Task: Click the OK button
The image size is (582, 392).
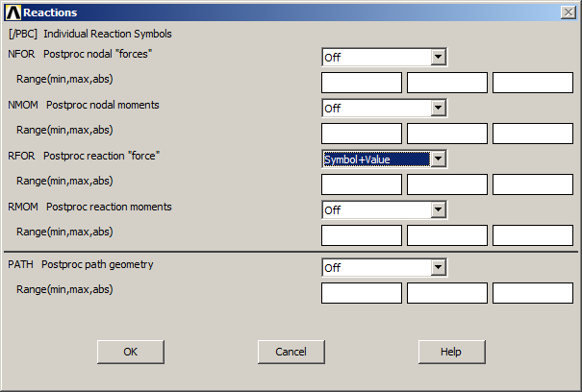Action: tap(130, 352)
